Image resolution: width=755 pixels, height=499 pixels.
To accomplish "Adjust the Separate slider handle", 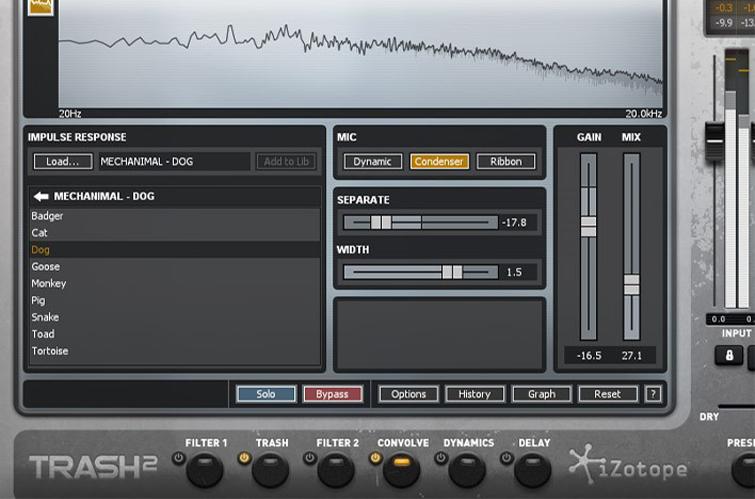I will (x=381, y=222).
